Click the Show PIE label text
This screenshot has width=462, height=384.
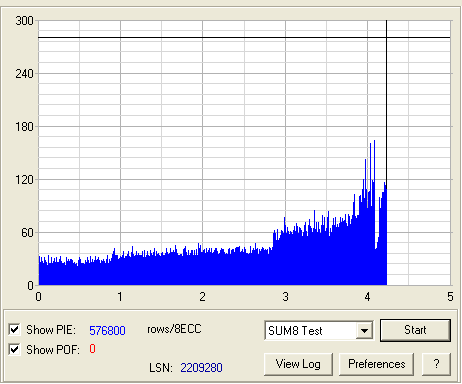(x=51, y=330)
